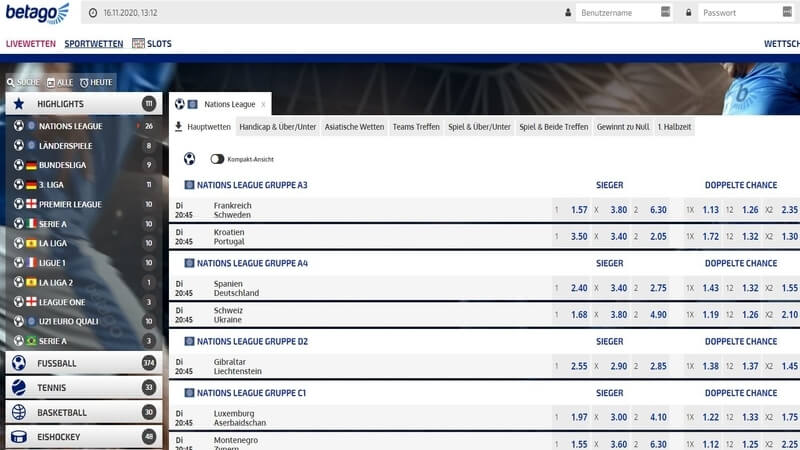Click the Highlights star icon
Image resolution: width=800 pixels, height=450 pixels.
click(x=19, y=104)
